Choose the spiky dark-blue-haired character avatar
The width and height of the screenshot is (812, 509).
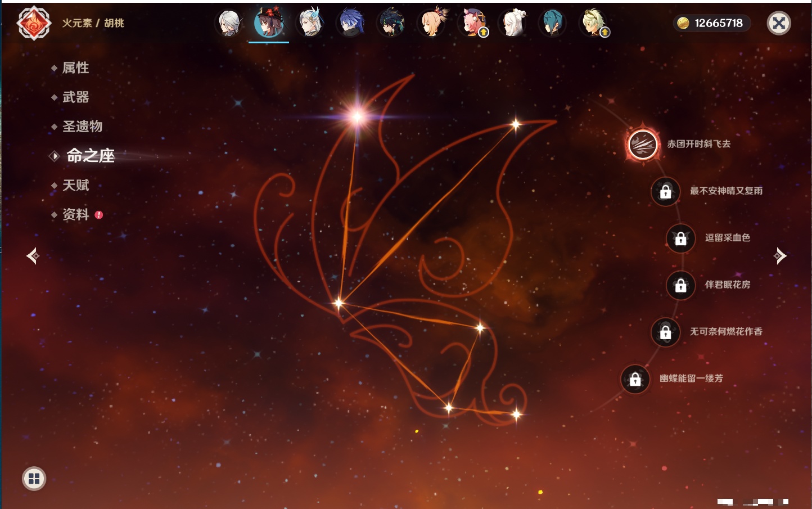point(350,23)
